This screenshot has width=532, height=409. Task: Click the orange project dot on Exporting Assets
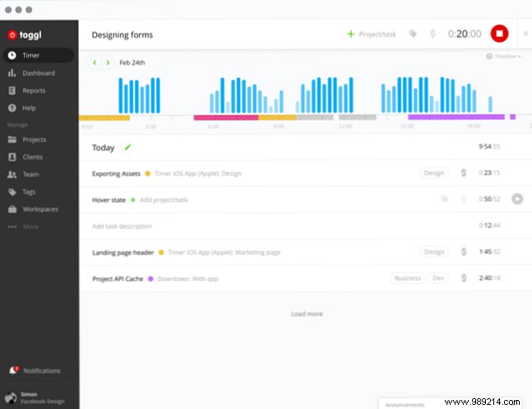tap(147, 173)
